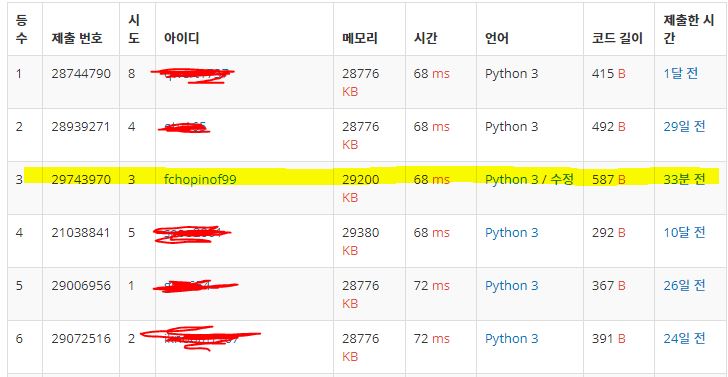
Task: Click rank 2 in submission 28939271 row
Action: [19, 126]
